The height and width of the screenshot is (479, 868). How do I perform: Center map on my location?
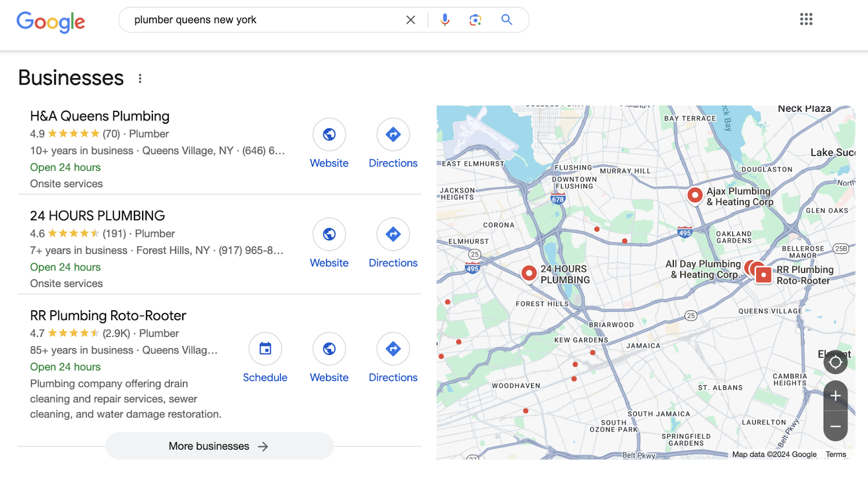coord(835,362)
